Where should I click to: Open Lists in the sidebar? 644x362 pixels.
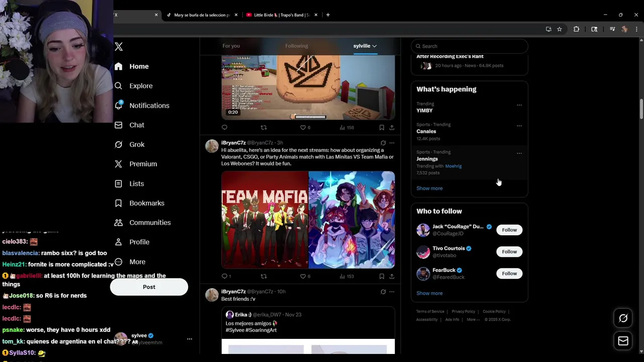129,184
